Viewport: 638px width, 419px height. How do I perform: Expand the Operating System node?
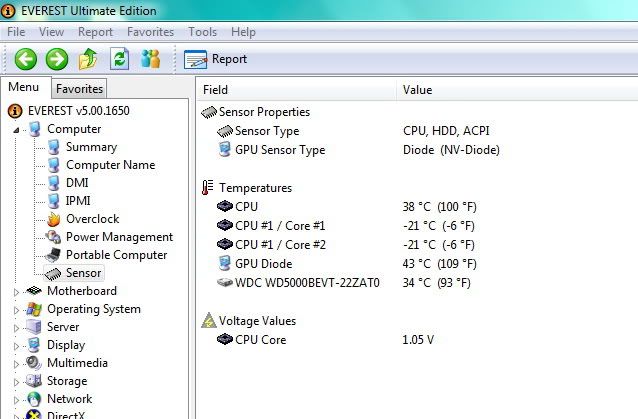[x=16, y=310]
